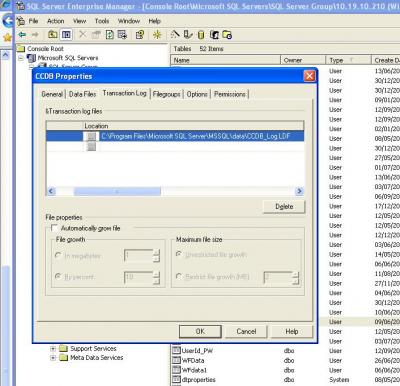400x386 pixels.
Task: Click the UserId_PW table icon
Action: coord(176,351)
